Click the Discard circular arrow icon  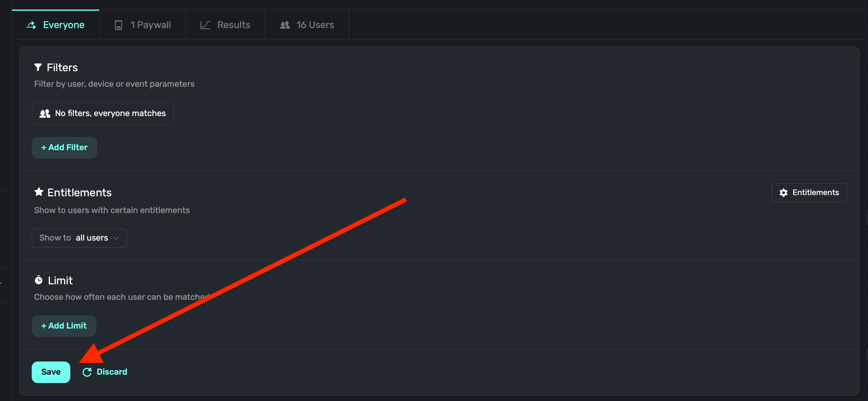[x=87, y=372]
